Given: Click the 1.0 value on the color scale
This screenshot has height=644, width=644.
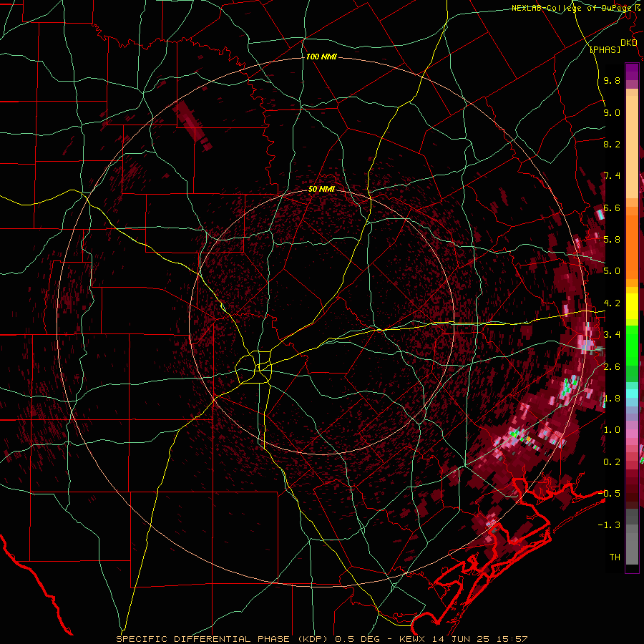Looking at the screenshot, I should pos(612,430).
